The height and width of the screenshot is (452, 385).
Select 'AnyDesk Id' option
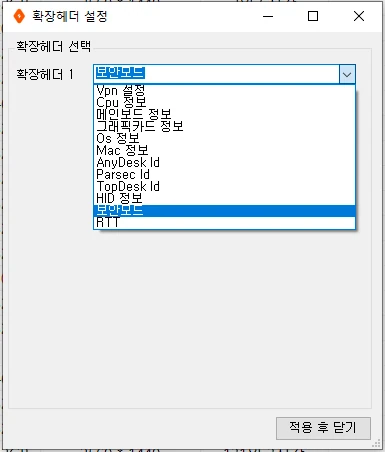pyautogui.click(x=224, y=162)
